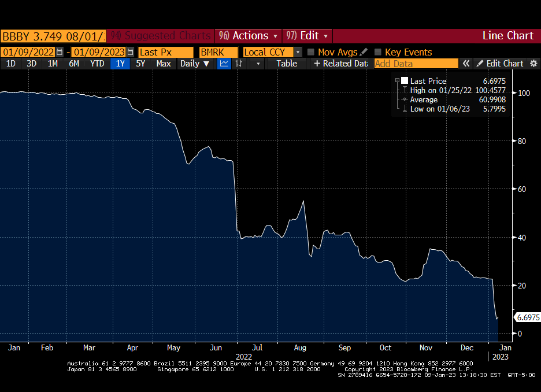Open Suggested Charts menu
This screenshot has height=392, width=541.
click(x=160, y=35)
